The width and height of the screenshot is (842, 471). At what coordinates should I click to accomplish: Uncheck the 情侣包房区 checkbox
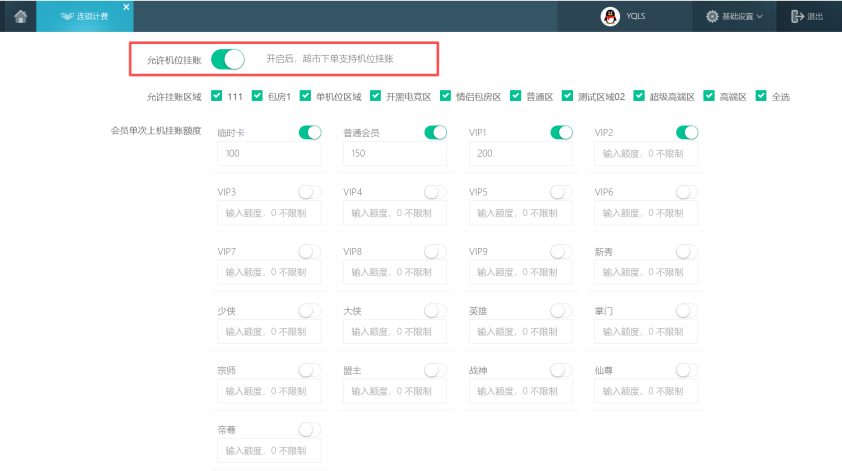[x=445, y=96]
